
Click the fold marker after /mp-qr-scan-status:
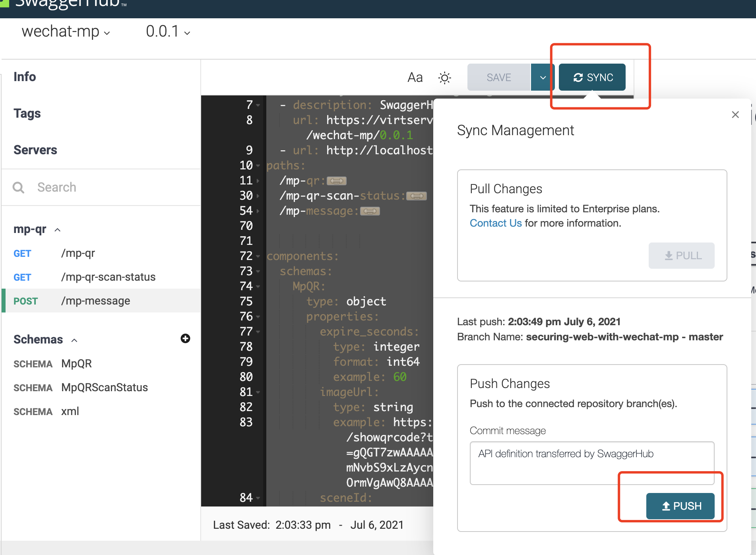click(417, 196)
